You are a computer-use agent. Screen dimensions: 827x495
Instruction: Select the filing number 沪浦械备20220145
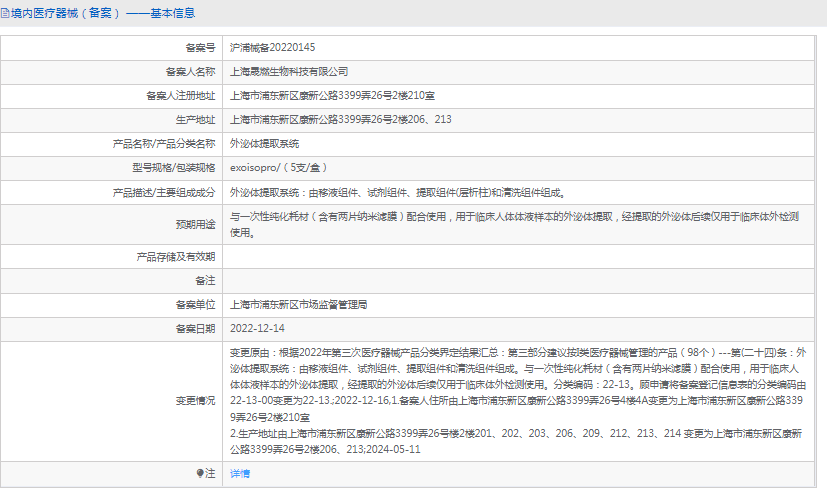(273, 47)
